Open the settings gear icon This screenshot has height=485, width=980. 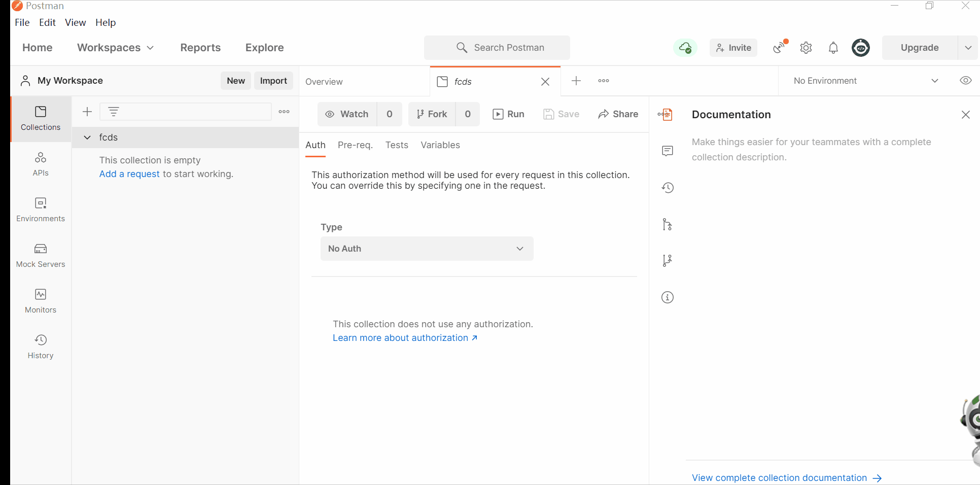(806, 48)
